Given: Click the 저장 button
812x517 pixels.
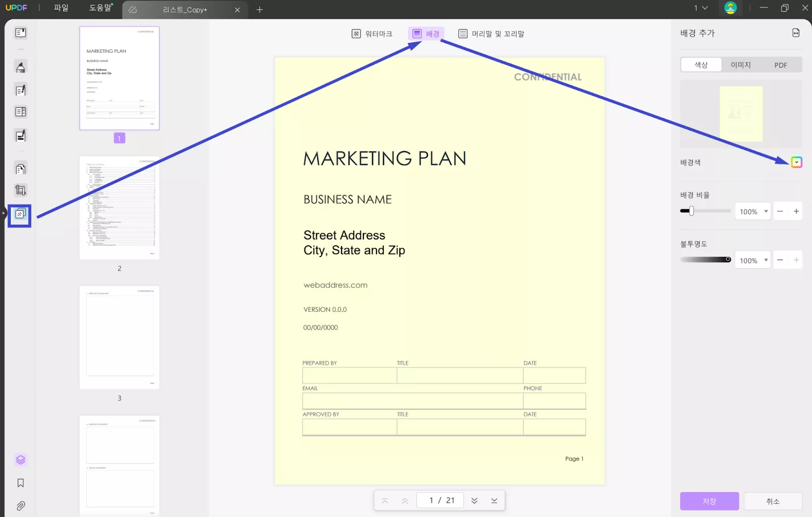Looking at the screenshot, I should (x=709, y=501).
